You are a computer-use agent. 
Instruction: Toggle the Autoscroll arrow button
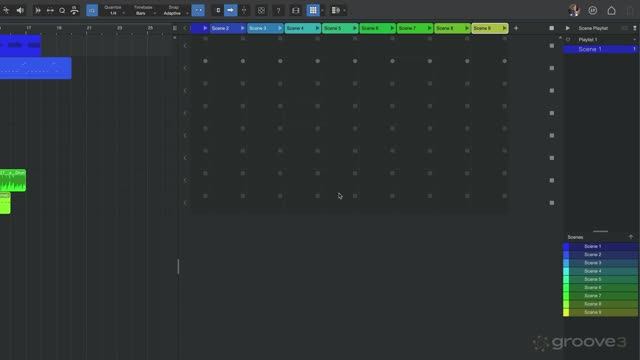(231, 10)
